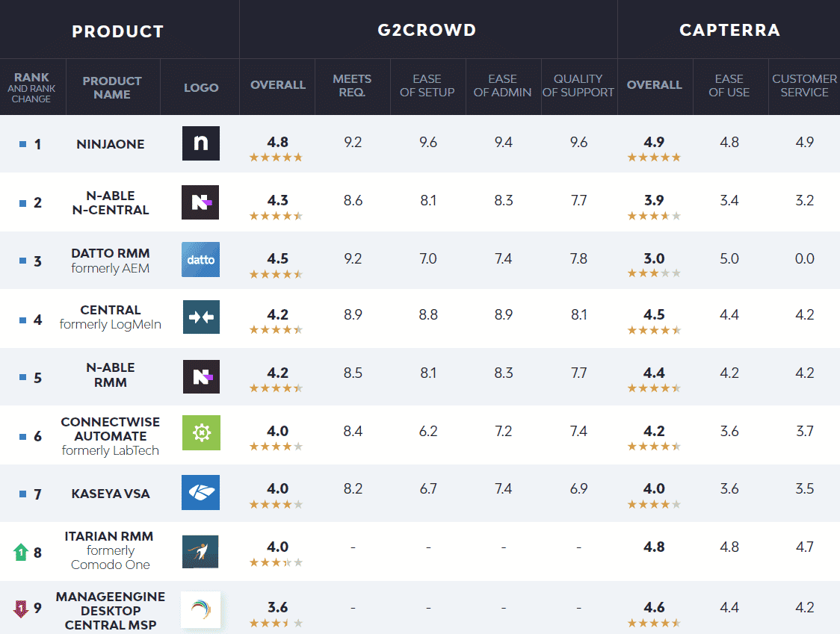Click Datto RMM's Capterra star rating
840x634 pixels.
654,274
